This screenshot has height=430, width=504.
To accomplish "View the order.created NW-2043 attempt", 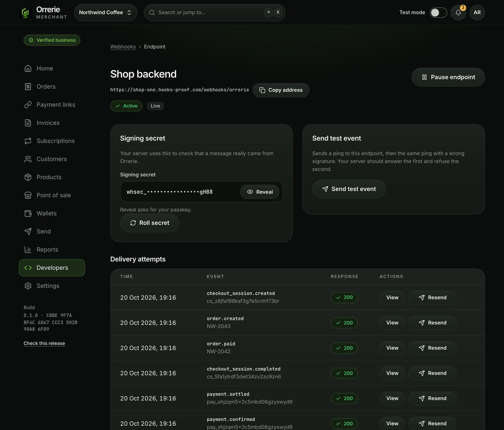I will click(x=392, y=323).
